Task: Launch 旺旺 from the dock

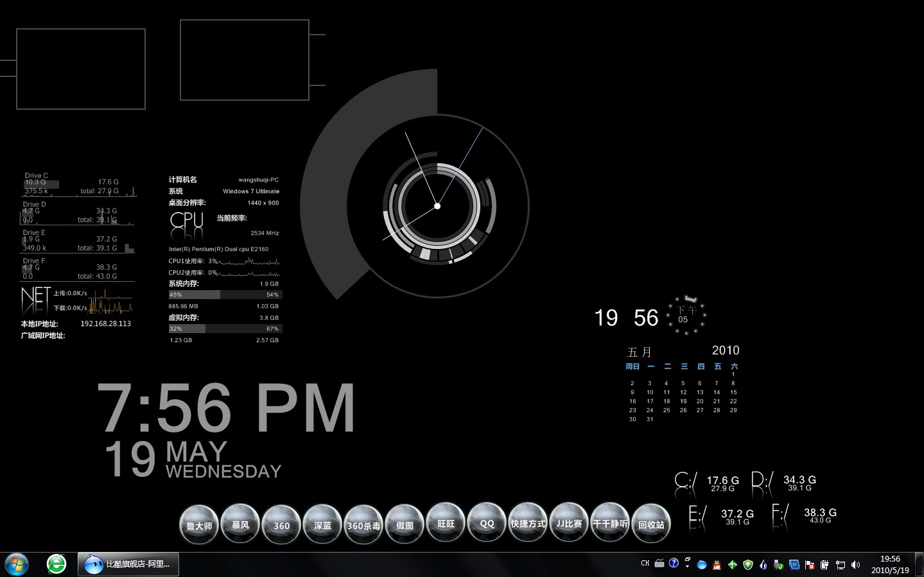Action: tap(446, 522)
